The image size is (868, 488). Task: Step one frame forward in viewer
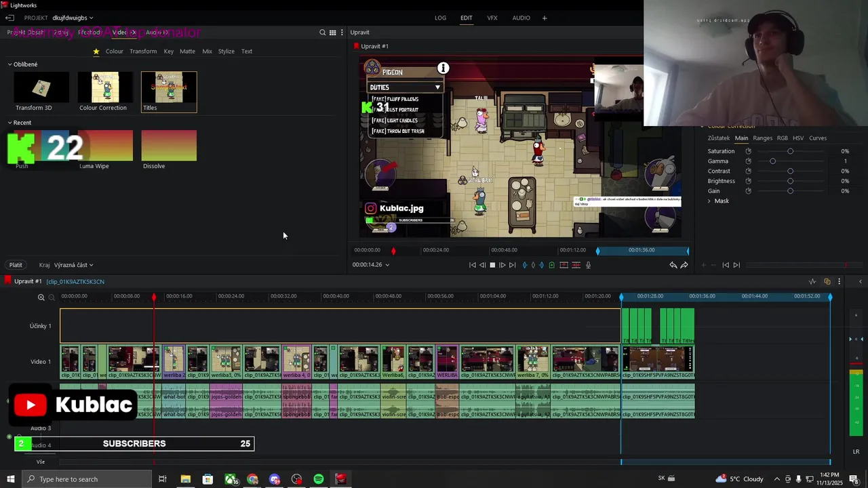(x=502, y=265)
